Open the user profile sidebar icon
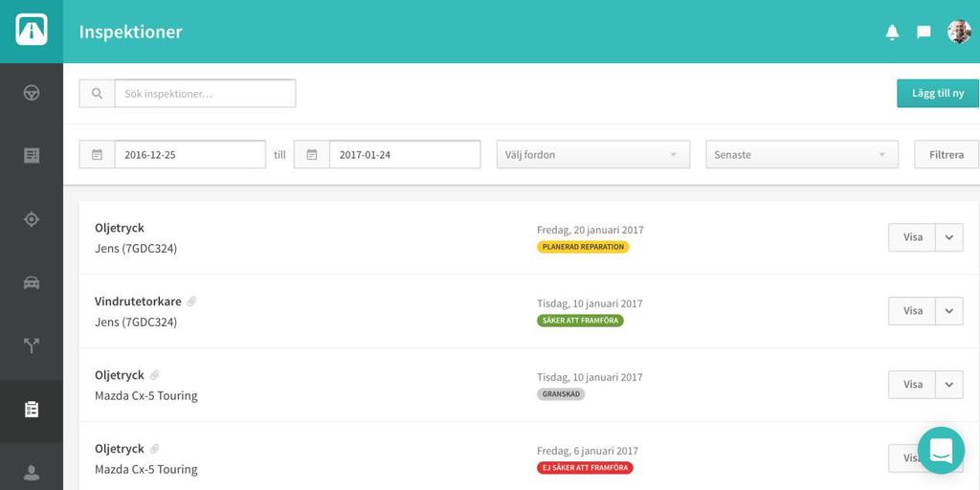This screenshot has height=490, width=980. pyautogui.click(x=32, y=473)
